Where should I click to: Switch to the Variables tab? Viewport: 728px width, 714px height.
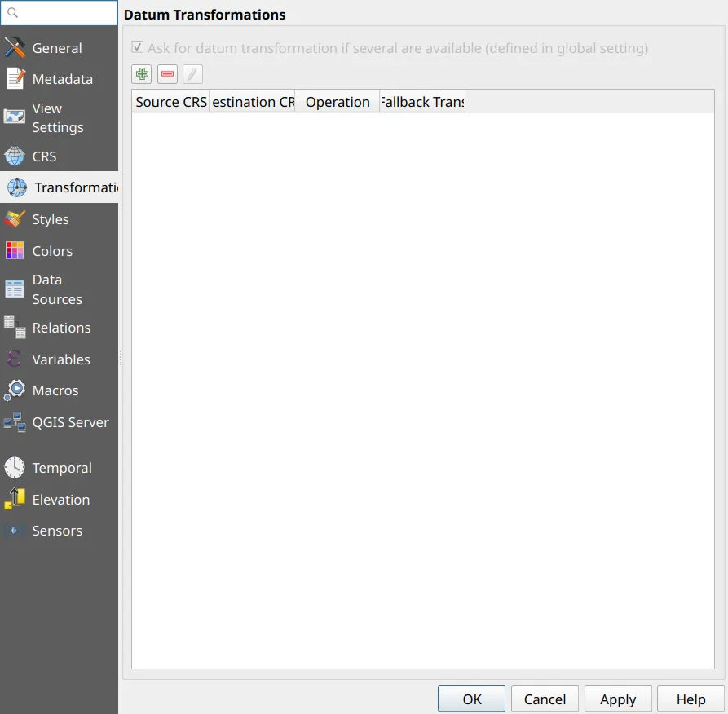pos(59,359)
